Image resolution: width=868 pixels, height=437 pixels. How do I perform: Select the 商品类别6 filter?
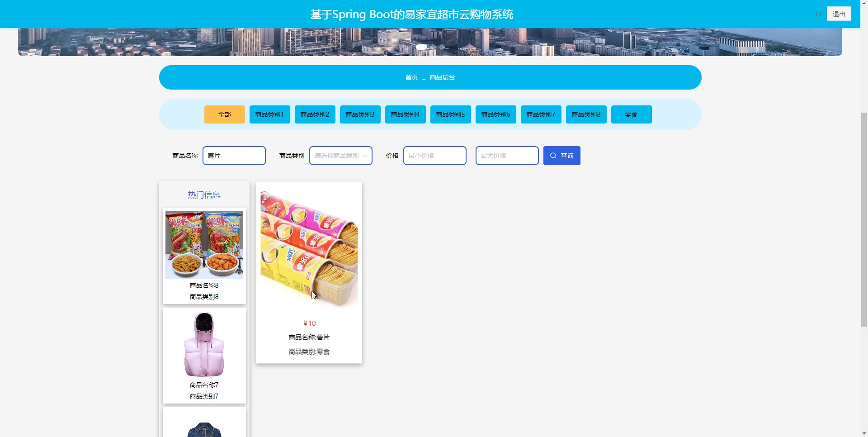(x=496, y=114)
